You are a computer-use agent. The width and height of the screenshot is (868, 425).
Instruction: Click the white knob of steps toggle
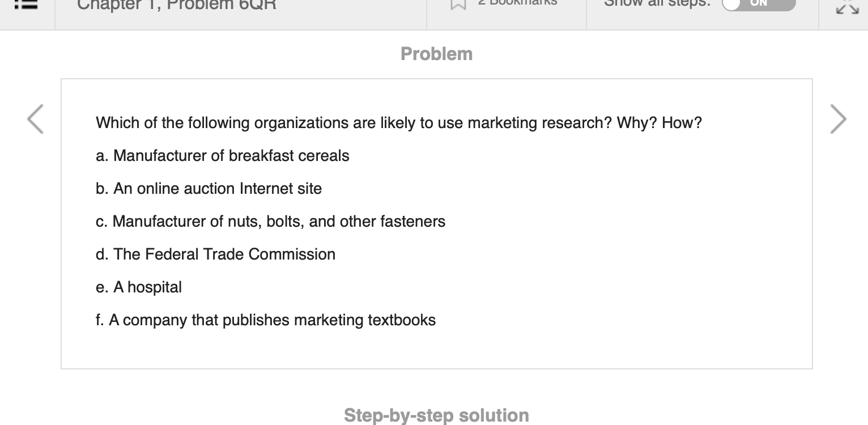tap(732, 4)
